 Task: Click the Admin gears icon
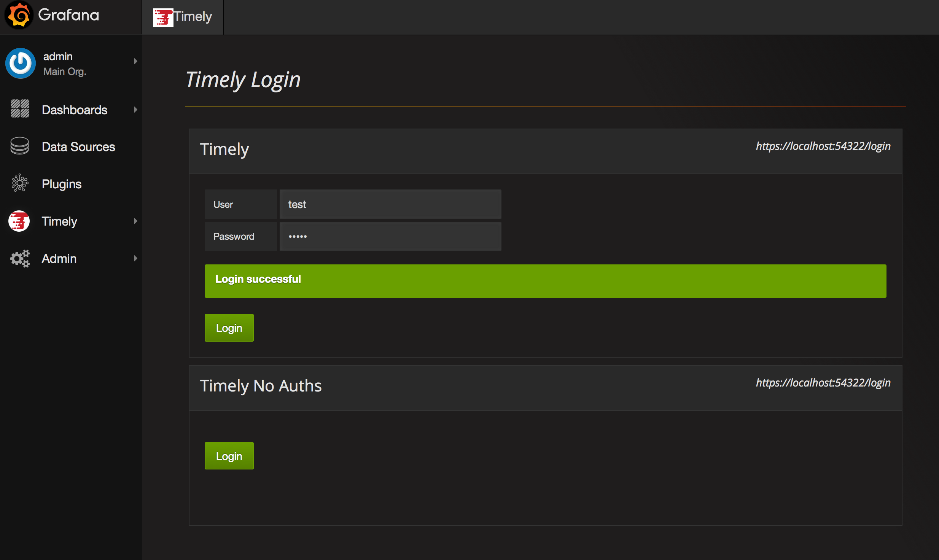[x=20, y=259]
